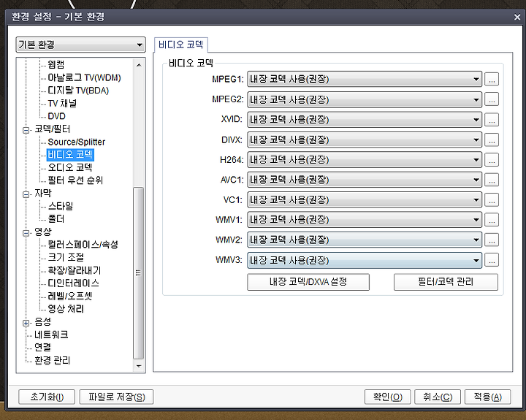
Task: Confirm with the 확인(O) button
Action: [388, 397]
